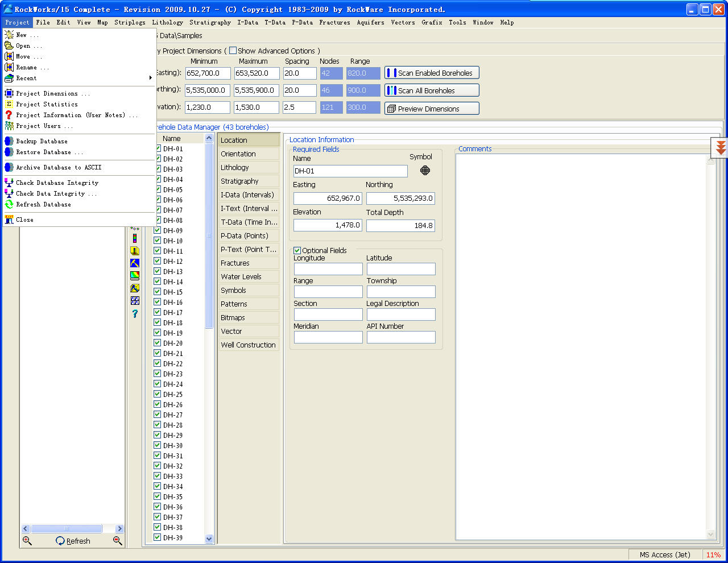Image resolution: width=728 pixels, height=563 pixels.
Task: Click Scan All Boreholes button
Action: tap(432, 90)
